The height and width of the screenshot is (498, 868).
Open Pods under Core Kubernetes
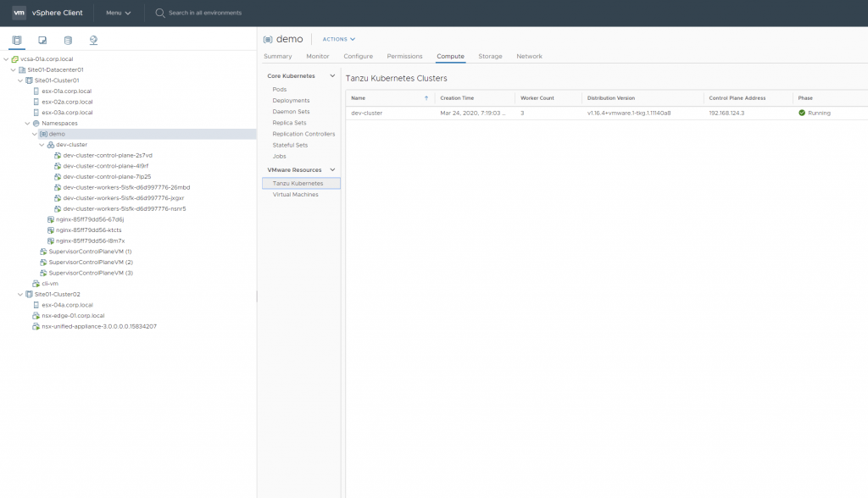(x=280, y=89)
